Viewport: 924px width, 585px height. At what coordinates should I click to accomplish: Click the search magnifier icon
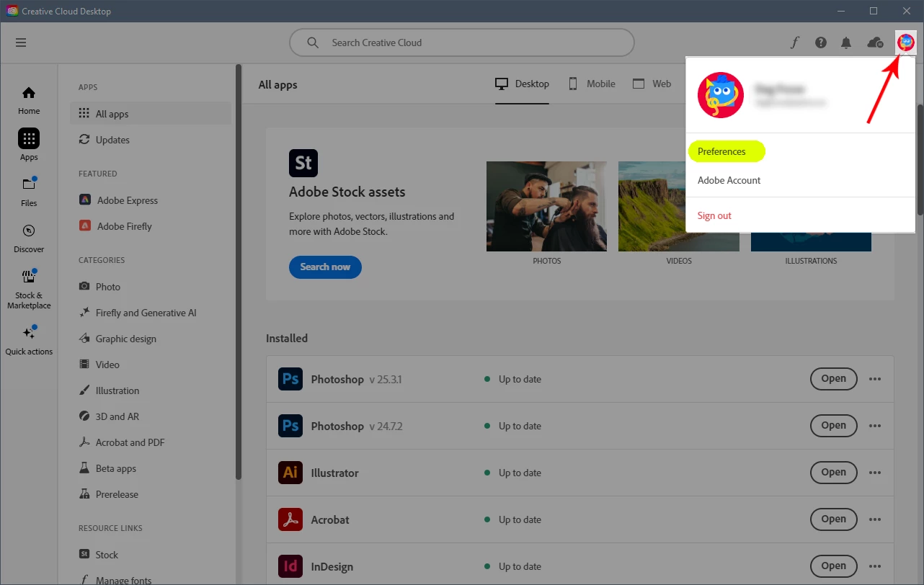tap(313, 43)
